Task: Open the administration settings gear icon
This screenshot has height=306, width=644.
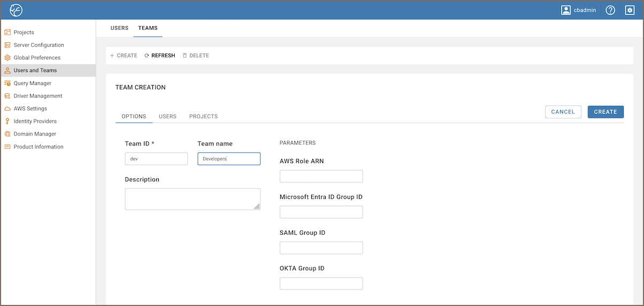Action: click(630, 10)
